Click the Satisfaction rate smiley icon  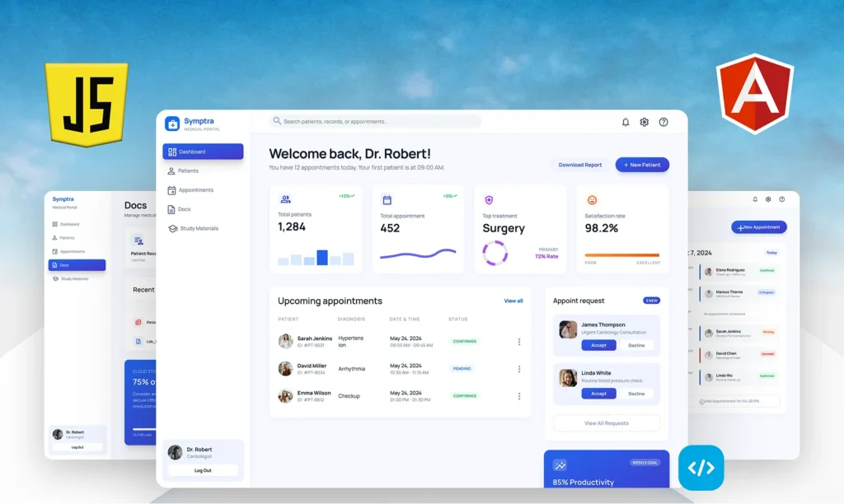592,200
